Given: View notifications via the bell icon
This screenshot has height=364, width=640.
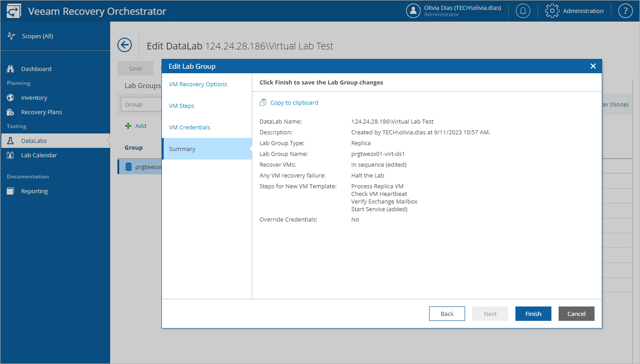Looking at the screenshot, I should click(x=523, y=10).
